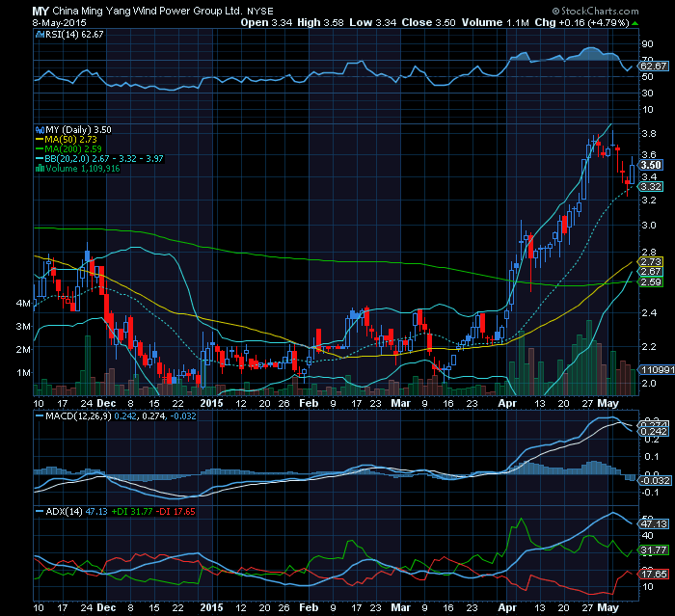Click the MY (Daily) 3.50 legend entry

[x=78, y=130]
